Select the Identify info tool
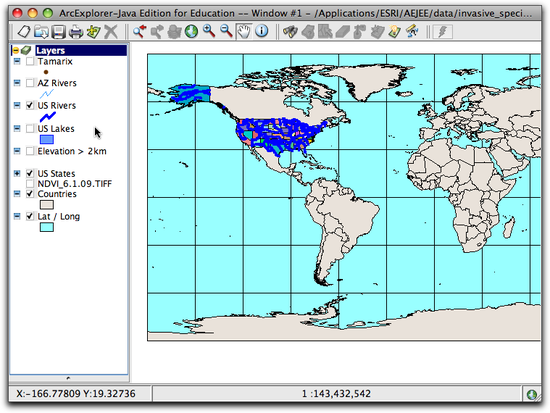Screen dimensions: 550x413 [261, 32]
